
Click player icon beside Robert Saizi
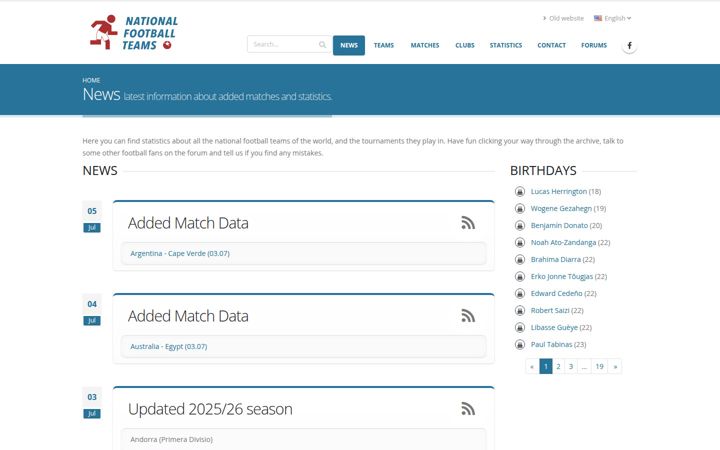[x=520, y=310]
